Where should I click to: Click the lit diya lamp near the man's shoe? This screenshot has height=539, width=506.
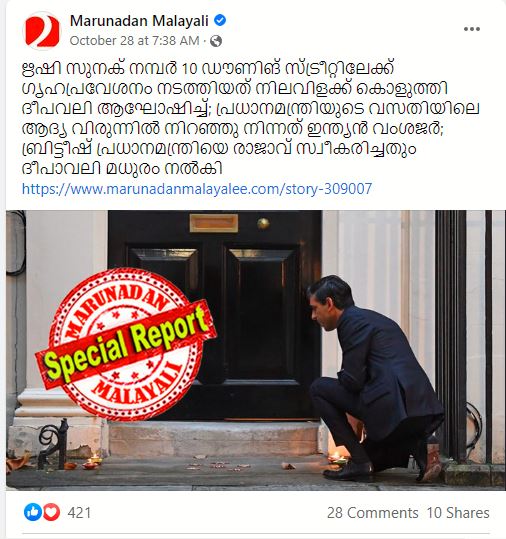click(338, 459)
